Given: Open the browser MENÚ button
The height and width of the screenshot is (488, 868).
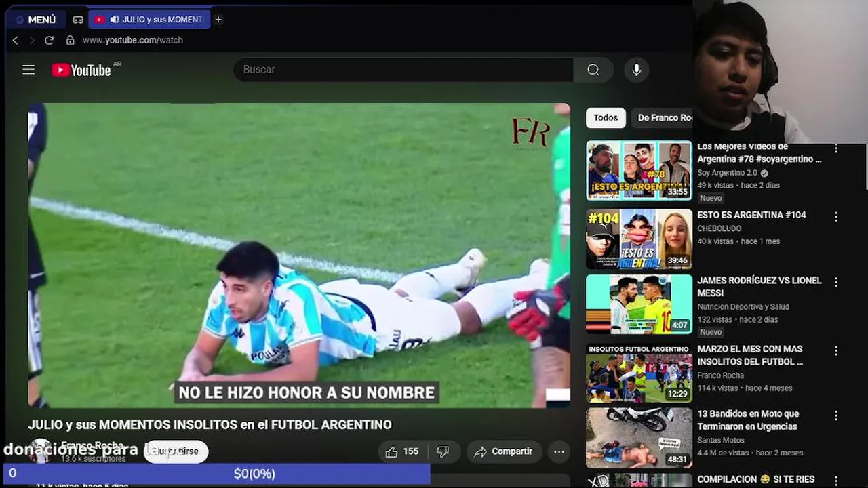Looking at the screenshot, I should click(36, 20).
